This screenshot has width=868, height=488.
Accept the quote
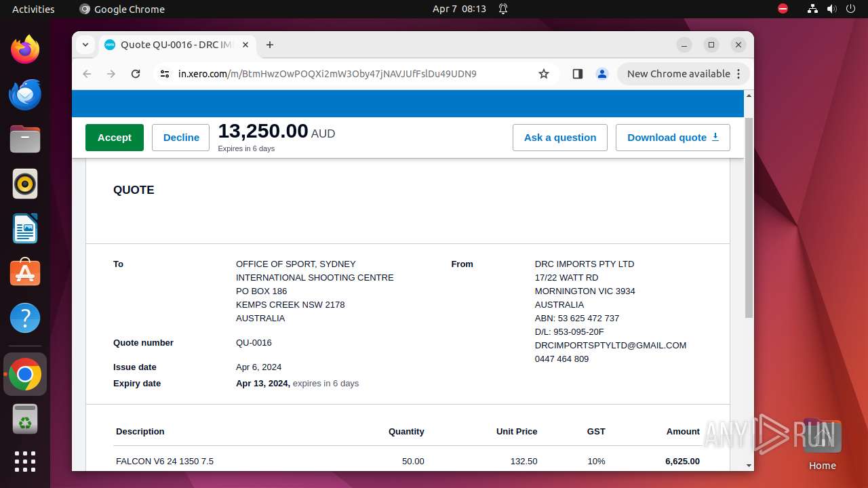coord(115,138)
